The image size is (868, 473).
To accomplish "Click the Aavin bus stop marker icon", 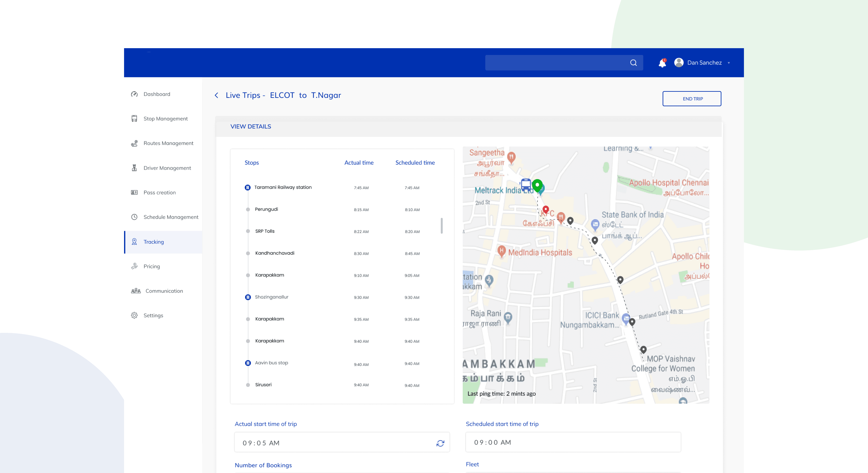I will point(248,363).
